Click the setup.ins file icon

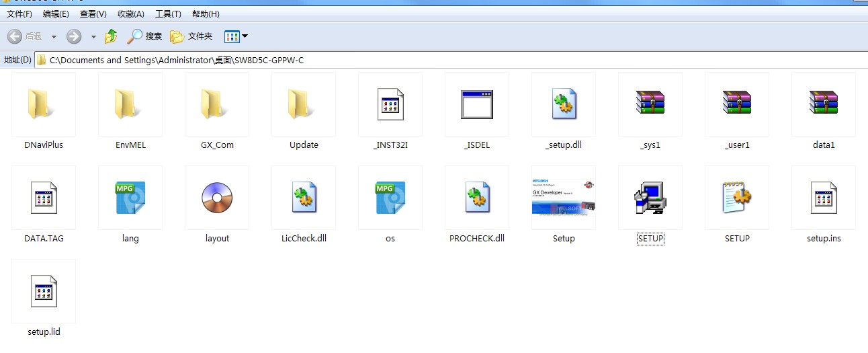click(823, 198)
